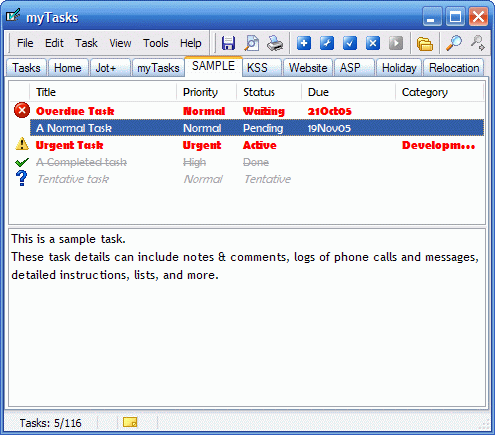Select the Tentative task row
The height and width of the screenshot is (435, 495).
pos(247,179)
